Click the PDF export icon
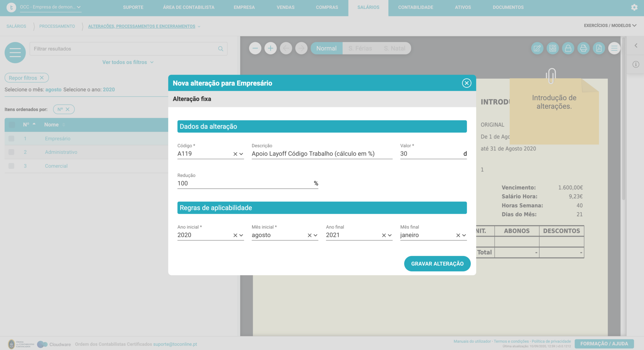This screenshot has height=350, width=644. [599, 48]
